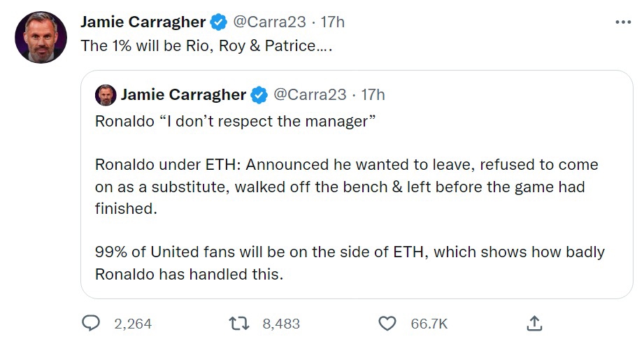Viewport: 644px width, 339px height.
Task: Click the verified badge in quoted tweet
Action: pos(259,94)
